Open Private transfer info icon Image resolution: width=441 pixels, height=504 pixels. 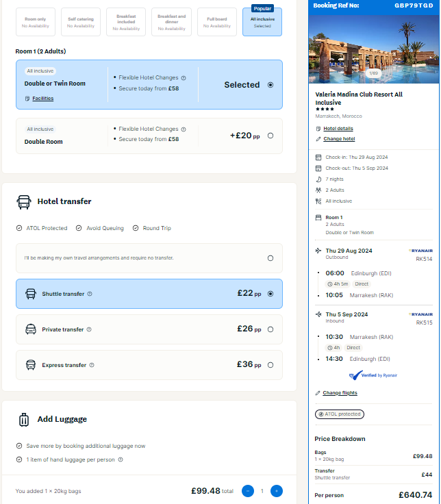[x=89, y=329]
